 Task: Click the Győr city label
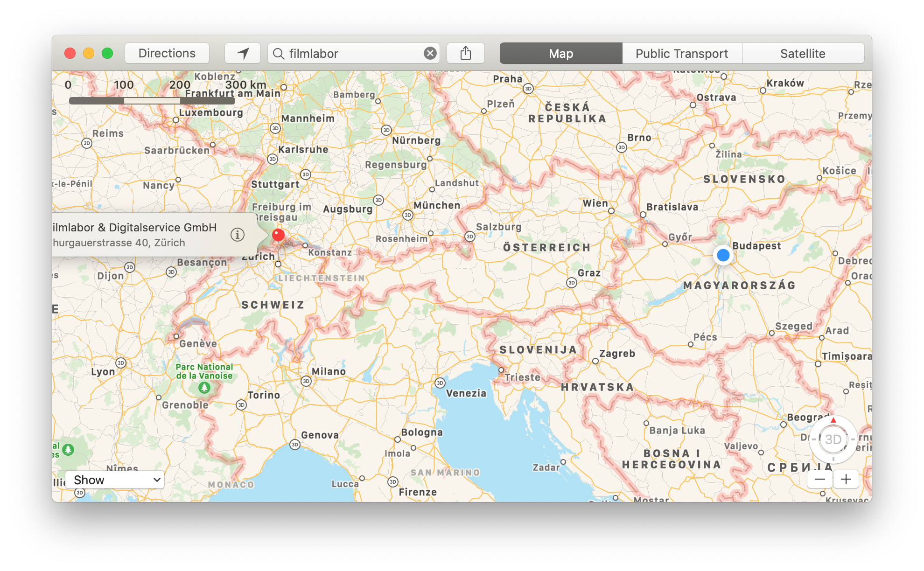(x=680, y=237)
